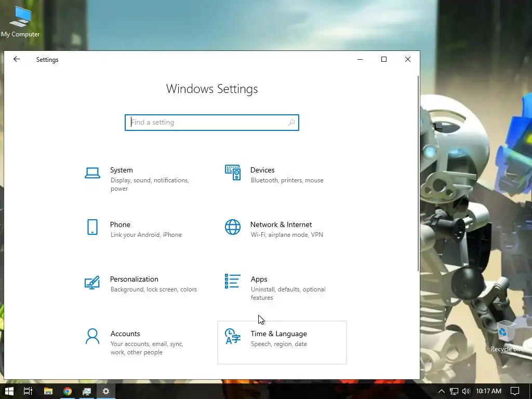
Task: Click the 'Link your Android, iPhone' description
Action: click(x=146, y=235)
